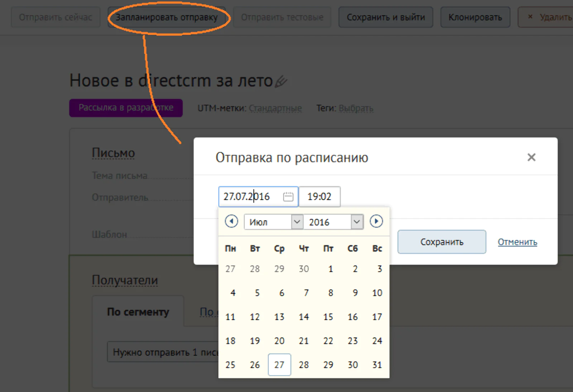Select day 10 in the calendar
Screen dimensions: 573x392
click(377, 293)
